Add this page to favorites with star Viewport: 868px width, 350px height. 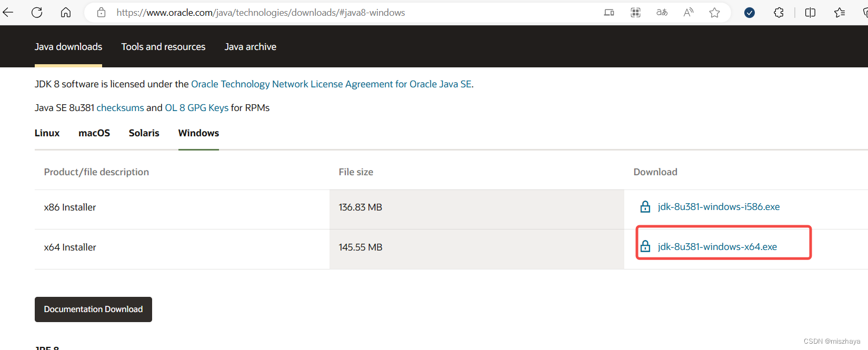[x=714, y=13]
